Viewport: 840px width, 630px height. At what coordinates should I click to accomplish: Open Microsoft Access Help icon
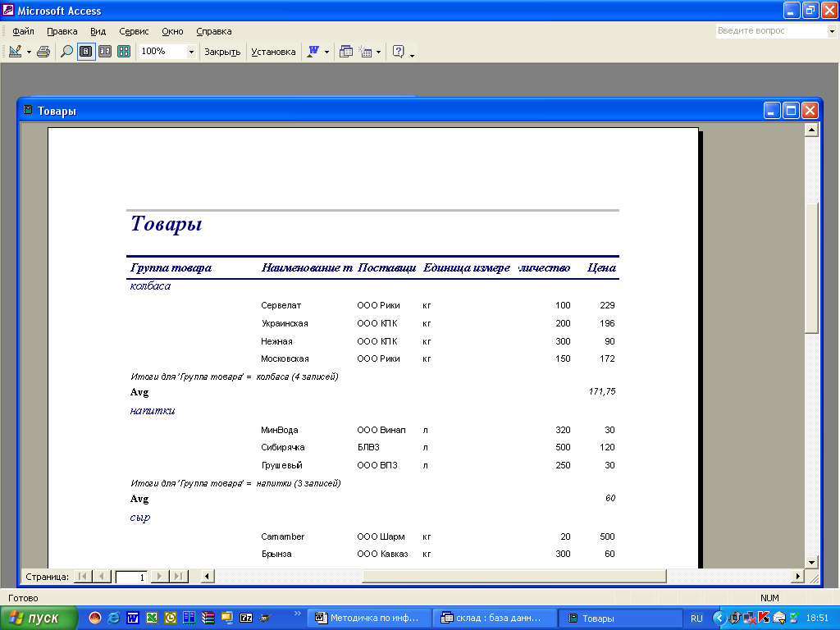click(398, 52)
